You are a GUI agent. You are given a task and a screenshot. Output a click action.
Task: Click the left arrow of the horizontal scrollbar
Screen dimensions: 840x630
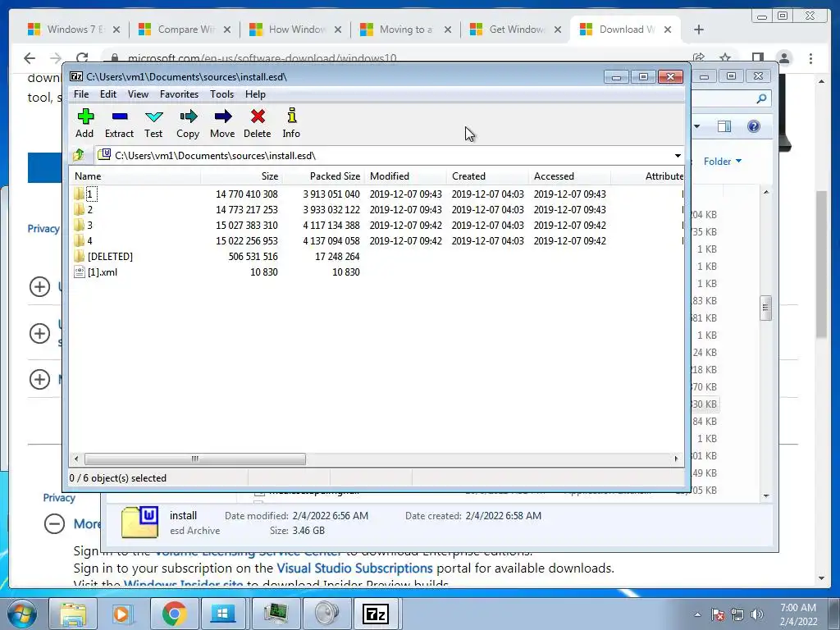[x=76, y=459]
